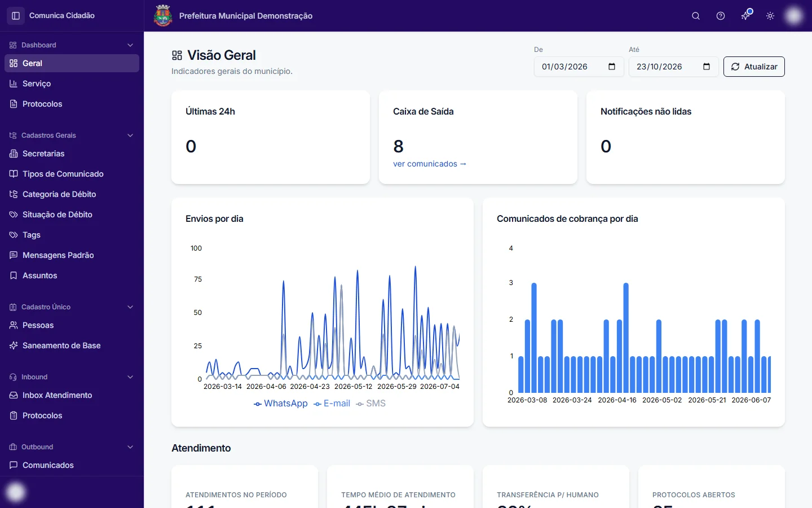Click the De start date field
The image size is (812, 508).
coord(579,67)
